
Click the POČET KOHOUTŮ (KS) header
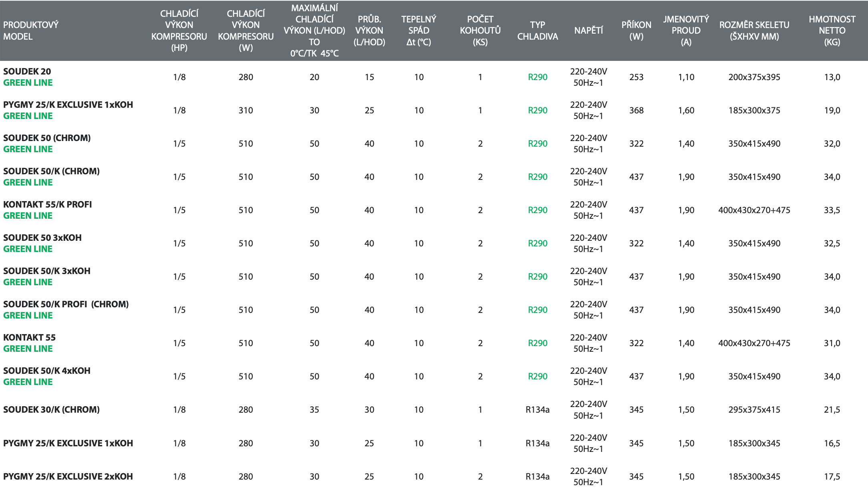point(480,30)
